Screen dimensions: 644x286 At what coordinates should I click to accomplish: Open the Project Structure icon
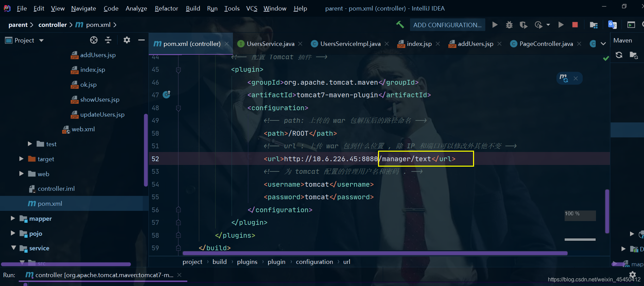click(594, 25)
